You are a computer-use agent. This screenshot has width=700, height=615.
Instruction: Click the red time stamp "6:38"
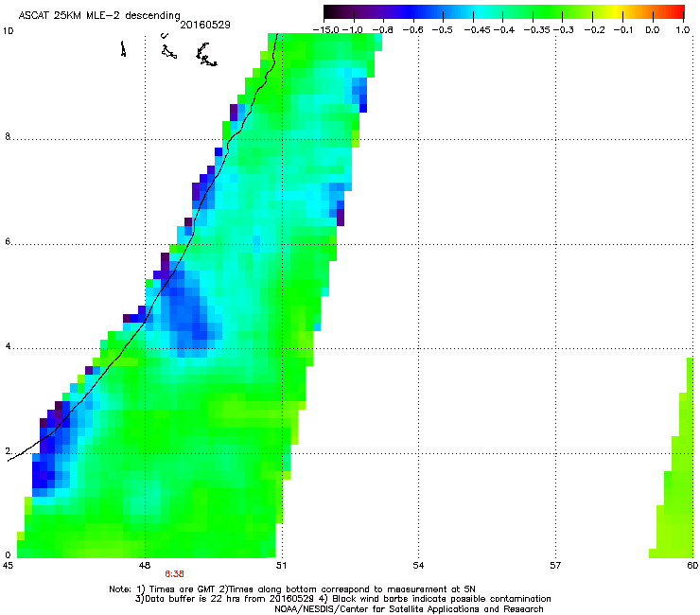(x=174, y=574)
